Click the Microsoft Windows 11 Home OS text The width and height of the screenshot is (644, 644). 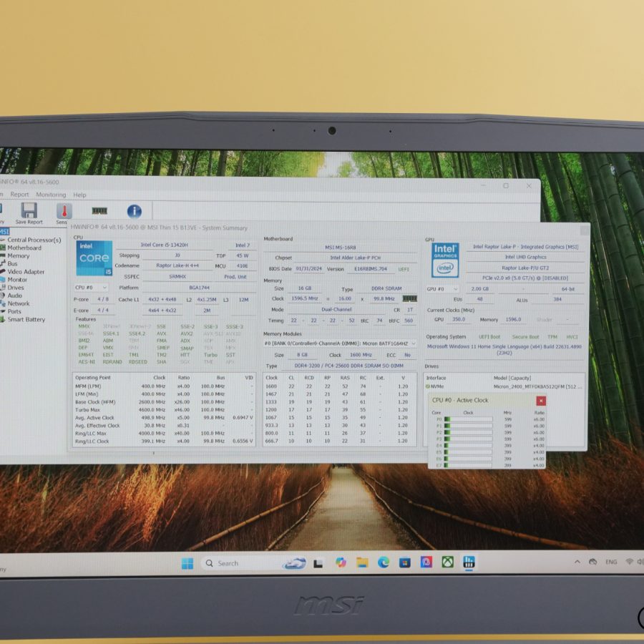(504, 349)
